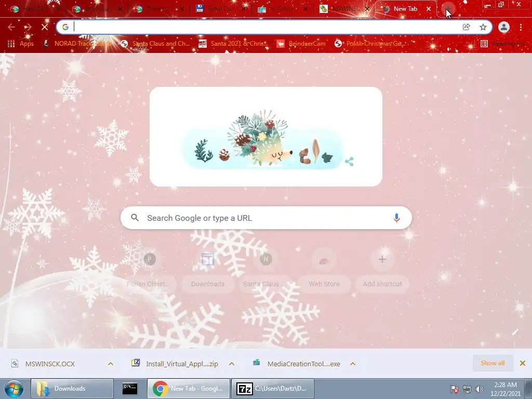Viewport: 532px width, 399px height.
Task: Open Action Center flag tray icon
Action: click(x=455, y=389)
